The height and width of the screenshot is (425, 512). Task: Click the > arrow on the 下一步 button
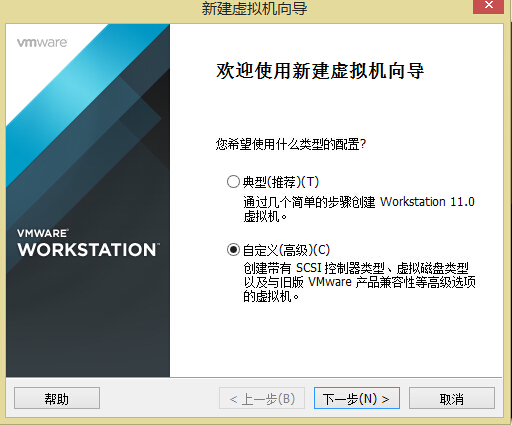click(385, 399)
